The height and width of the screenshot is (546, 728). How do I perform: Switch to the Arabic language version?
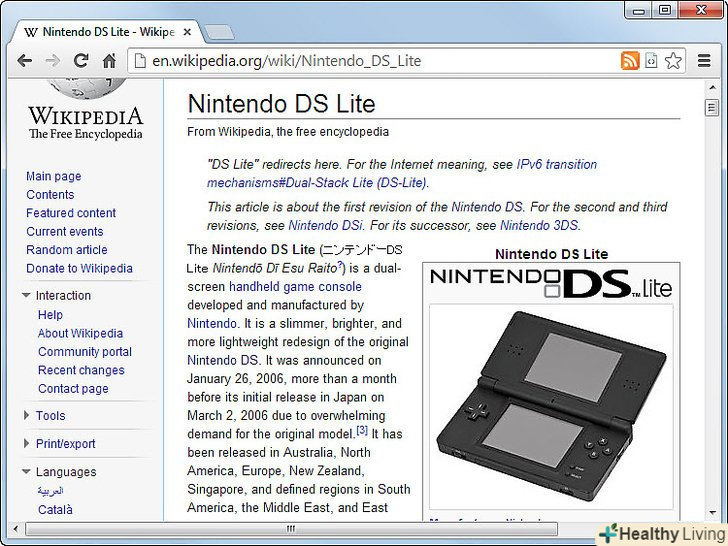click(50, 490)
